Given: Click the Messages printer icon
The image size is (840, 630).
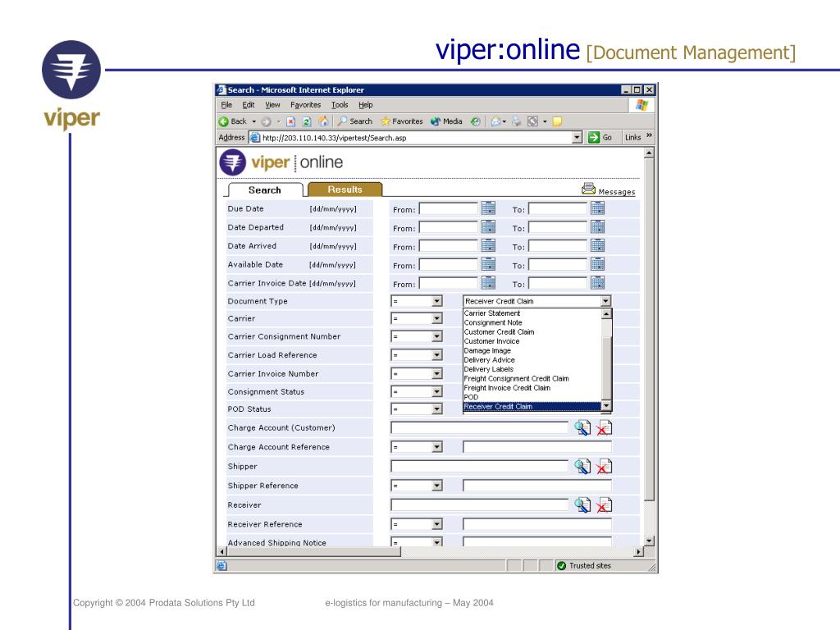Looking at the screenshot, I should click(588, 189).
